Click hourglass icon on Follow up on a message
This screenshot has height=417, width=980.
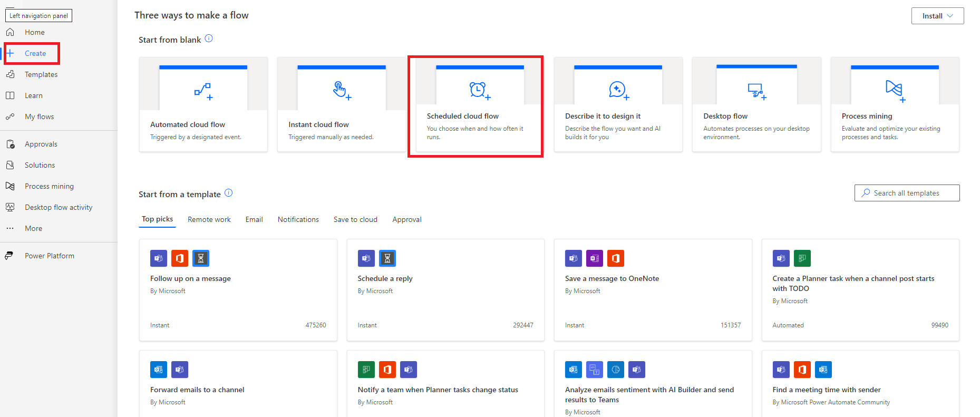click(x=201, y=258)
